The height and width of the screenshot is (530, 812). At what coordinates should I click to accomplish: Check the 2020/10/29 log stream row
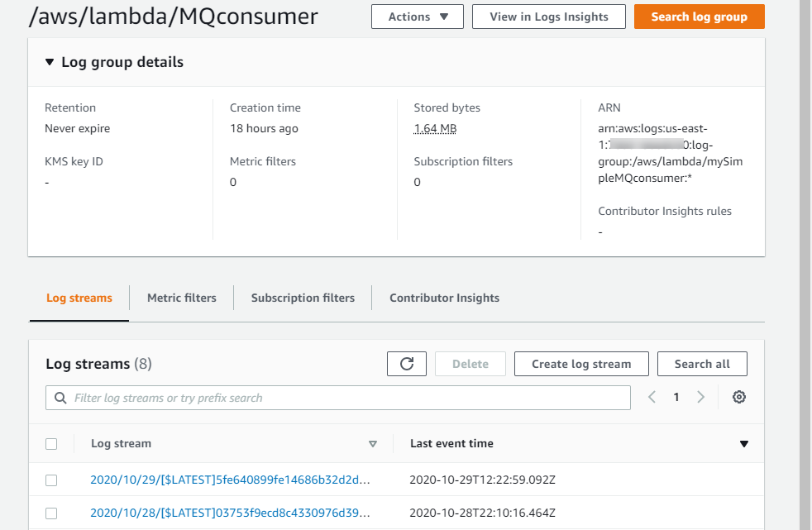pyautogui.click(x=51, y=480)
